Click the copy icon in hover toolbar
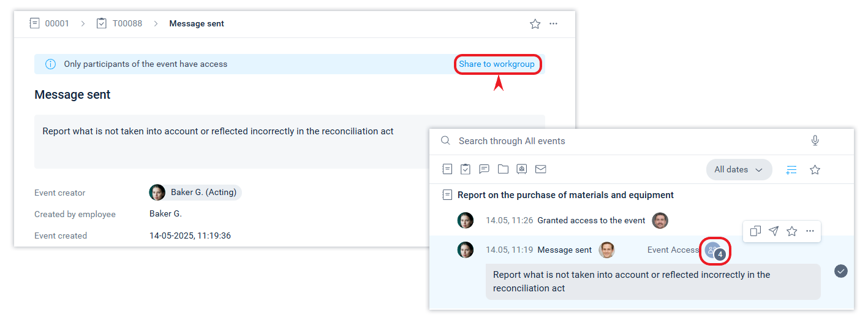 (x=755, y=231)
